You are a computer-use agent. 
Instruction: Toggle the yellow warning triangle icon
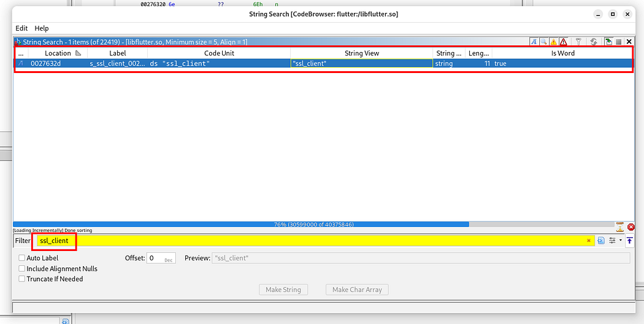(x=553, y=42)
